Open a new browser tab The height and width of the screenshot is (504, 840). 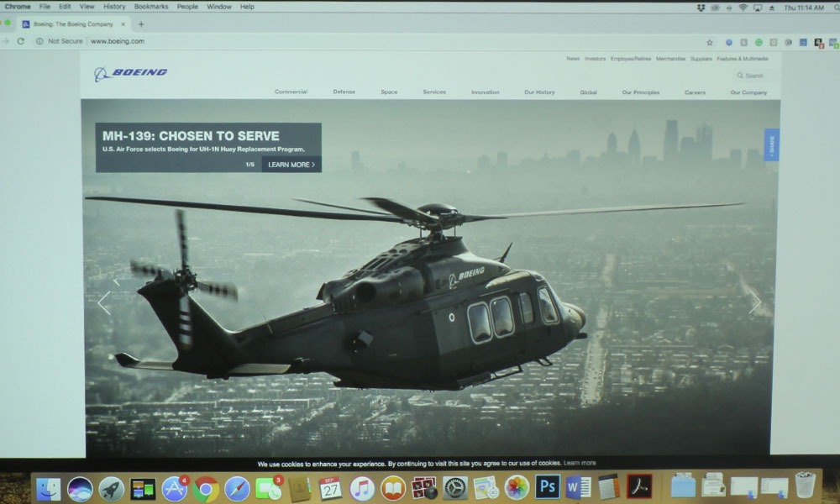pos(141,24)
